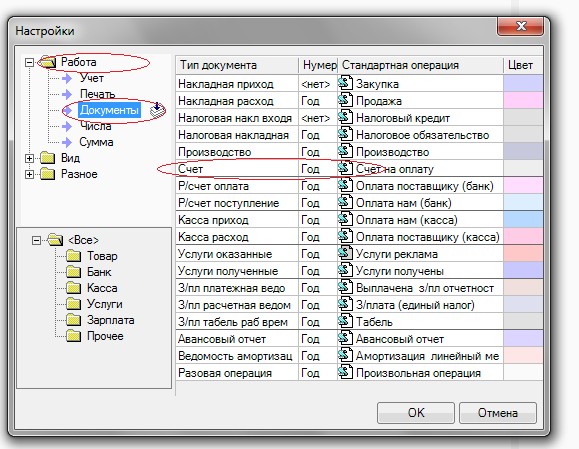The height and width of the screenshot is (449, 579).
Task: Click the operation icon beside Закупка
Action: pos(345,83)
